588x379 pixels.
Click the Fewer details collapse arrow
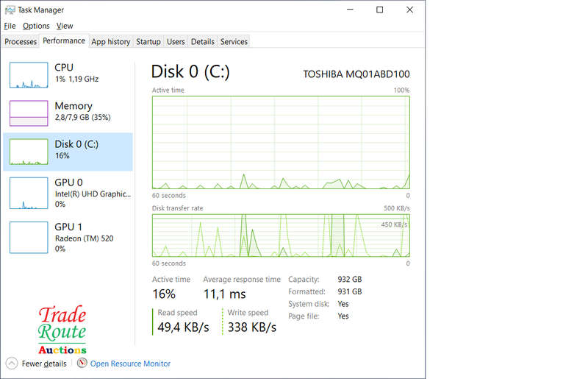click(x=12, y=364)
